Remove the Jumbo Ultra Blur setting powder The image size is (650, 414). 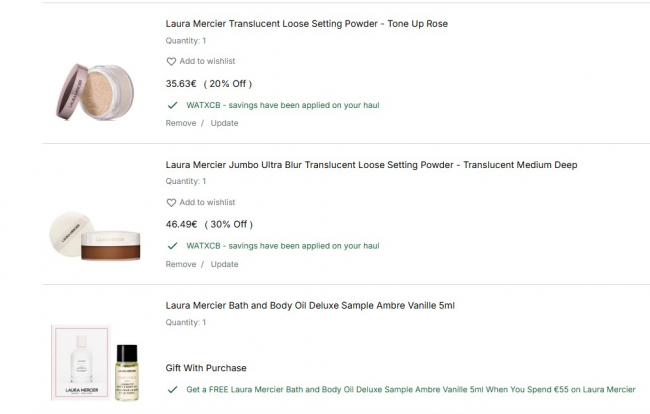(181, 264)
